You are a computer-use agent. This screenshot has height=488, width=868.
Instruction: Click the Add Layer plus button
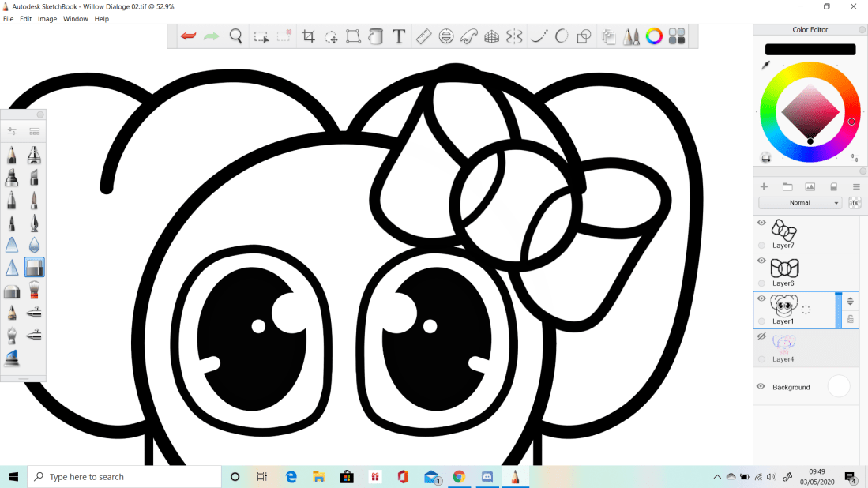tap(764, 187)
